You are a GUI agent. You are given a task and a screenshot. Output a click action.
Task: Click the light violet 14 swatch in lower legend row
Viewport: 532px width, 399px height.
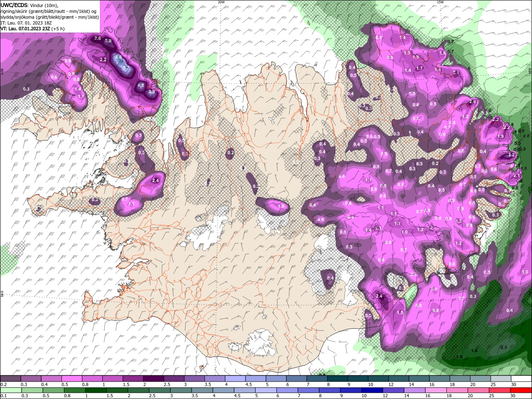[415, 390]
